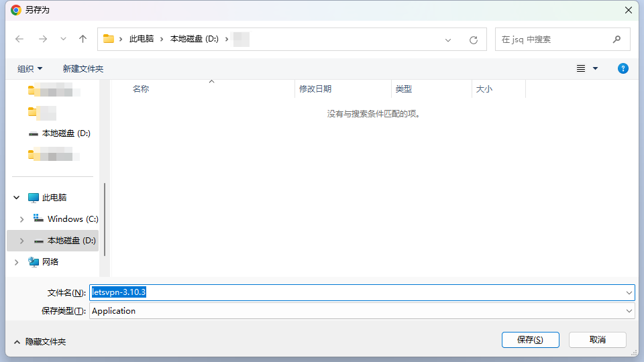Sort by the 修改日期 column header
This screenshot has height=362, width=644.
(x=315, y=88)
